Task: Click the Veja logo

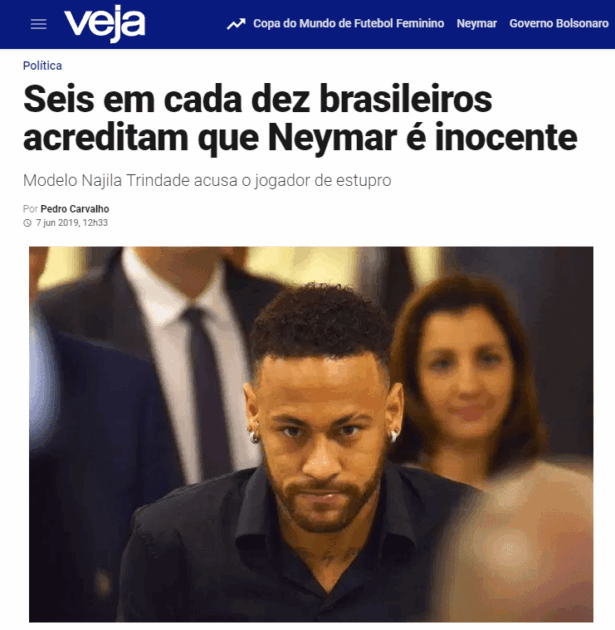Action: click(104, 25)
